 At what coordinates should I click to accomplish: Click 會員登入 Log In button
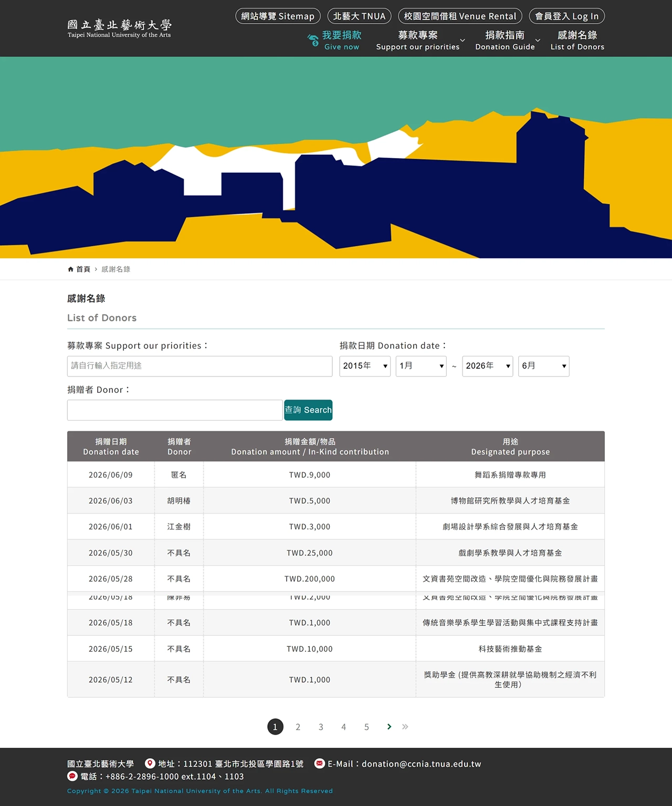point(567,16)
